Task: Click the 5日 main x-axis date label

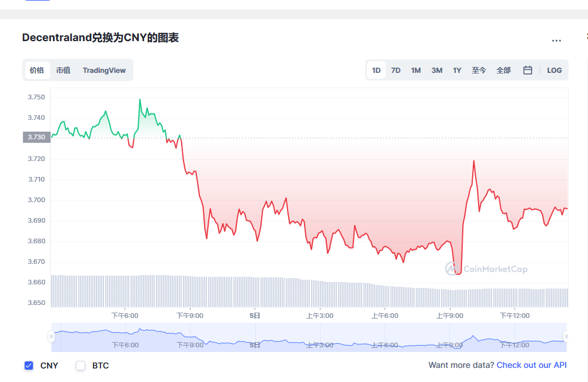Action: (255, 316)
